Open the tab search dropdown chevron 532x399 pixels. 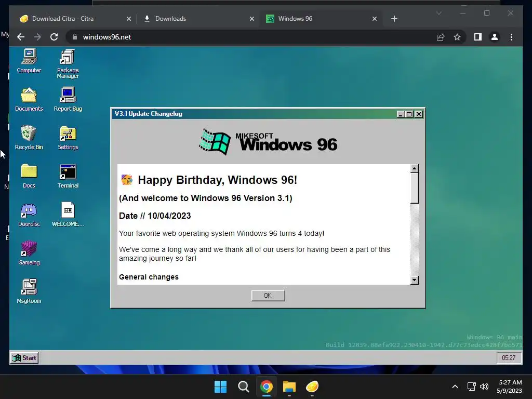[438, 13]
